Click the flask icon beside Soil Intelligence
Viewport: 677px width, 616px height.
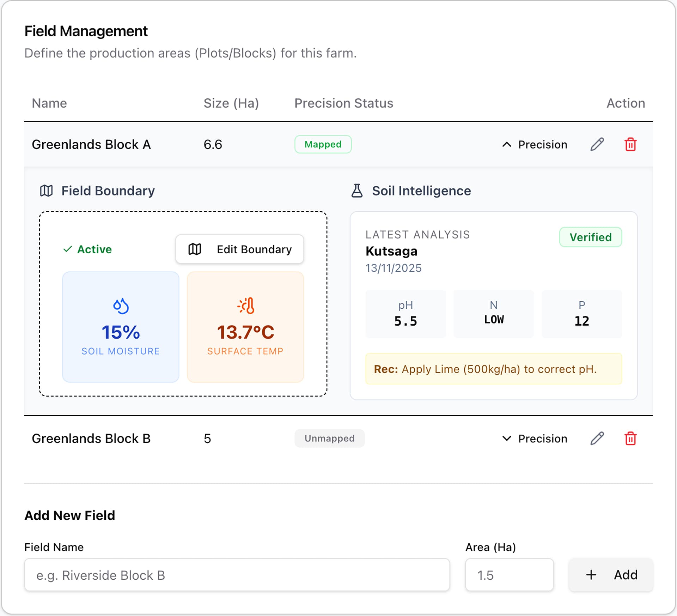tap(357, 191)
